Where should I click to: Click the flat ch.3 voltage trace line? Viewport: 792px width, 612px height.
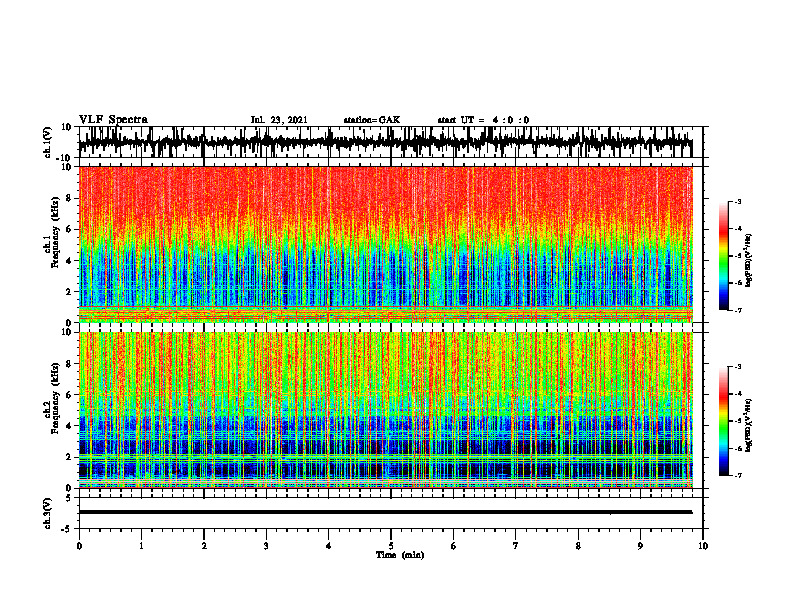[385, 512]
